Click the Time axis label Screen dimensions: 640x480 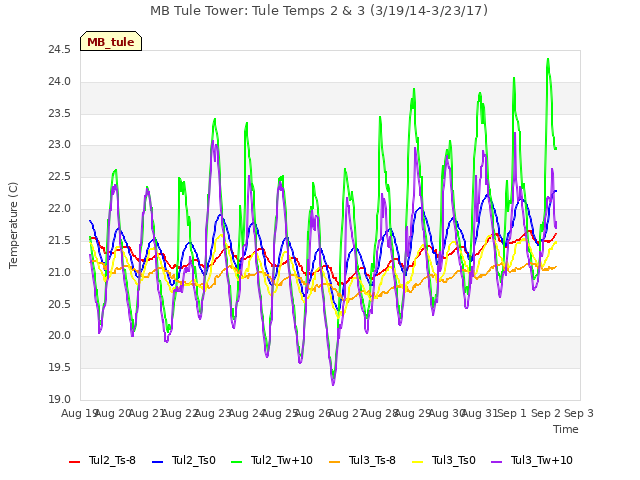pyautogui.click(x=566, y=429)
